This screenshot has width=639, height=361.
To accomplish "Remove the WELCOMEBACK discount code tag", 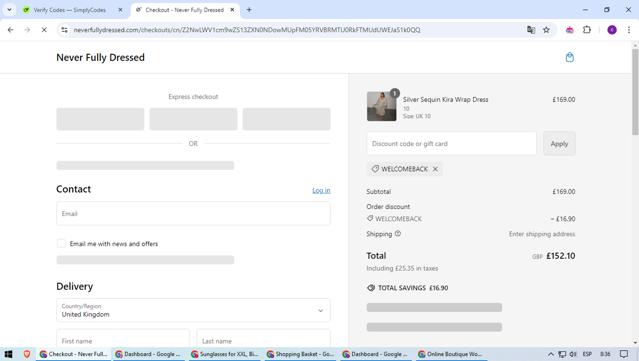I will coord(435,169).
